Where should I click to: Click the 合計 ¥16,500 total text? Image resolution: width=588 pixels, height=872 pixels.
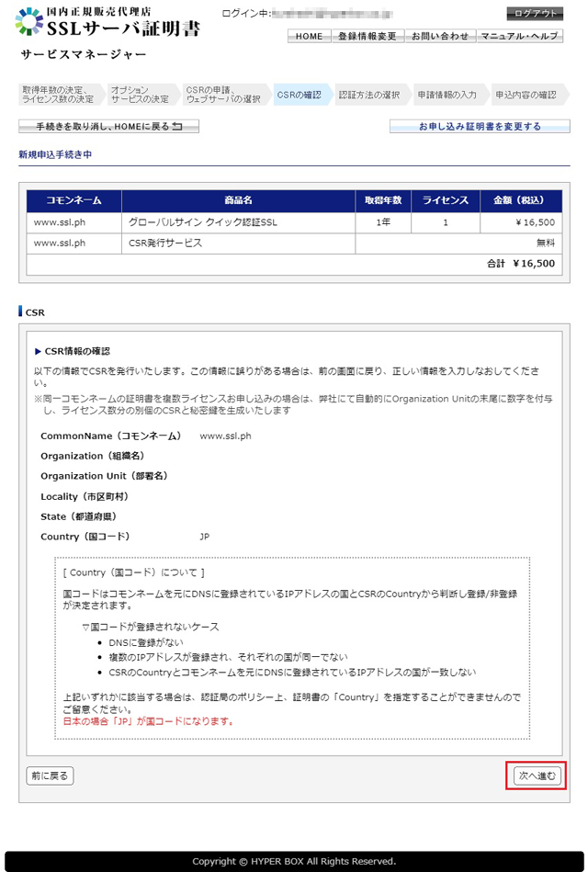click(521, 264)
